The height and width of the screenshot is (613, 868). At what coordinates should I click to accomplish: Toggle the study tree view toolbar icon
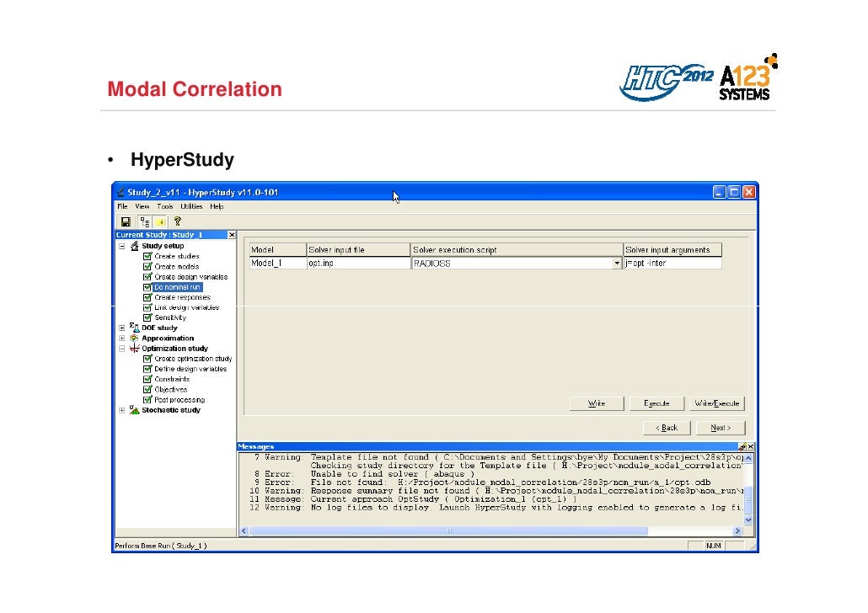pyautogui.click(x=144, y=221)
